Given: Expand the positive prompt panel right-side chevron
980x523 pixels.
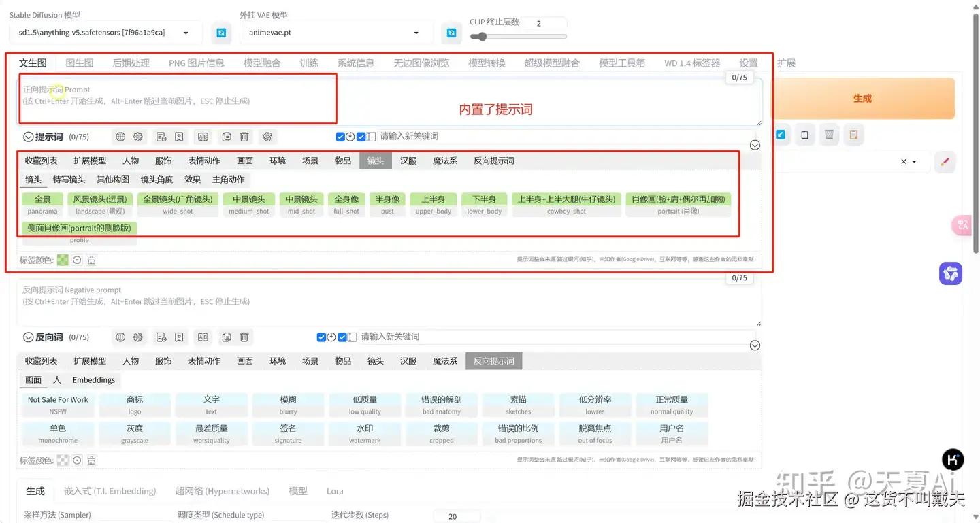Looking at the screenshot, I should (x=755, y=145).
